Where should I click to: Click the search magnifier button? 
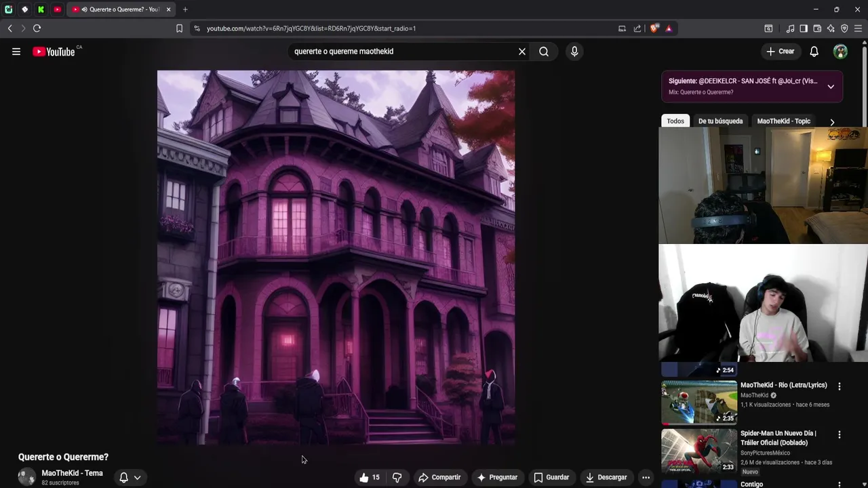[544, 52]
